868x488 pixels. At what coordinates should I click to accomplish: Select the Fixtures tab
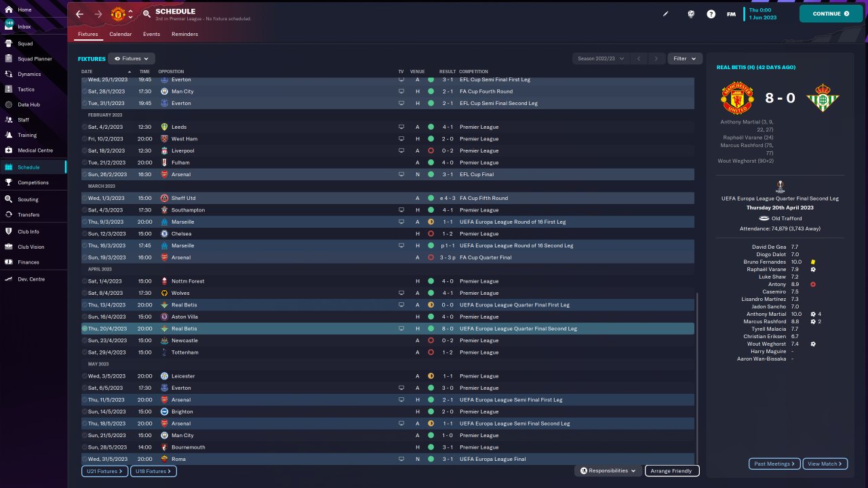point(88,34)
